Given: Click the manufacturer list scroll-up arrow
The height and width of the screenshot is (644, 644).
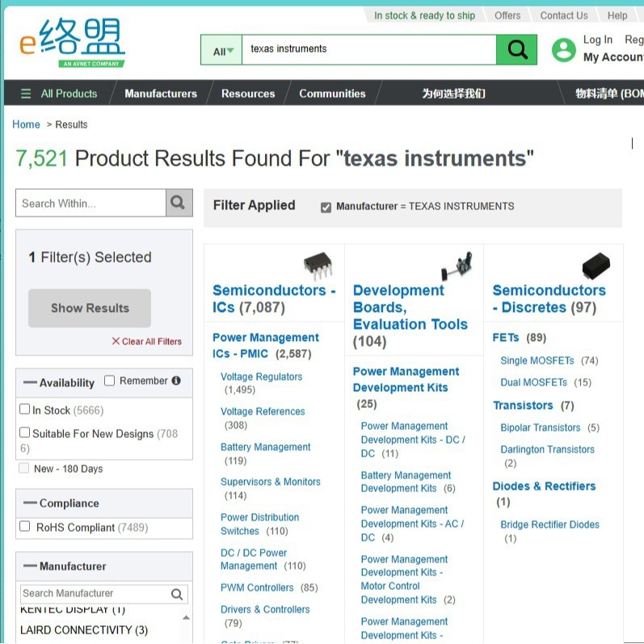Looking at the screenshot, I should [186, 617].
